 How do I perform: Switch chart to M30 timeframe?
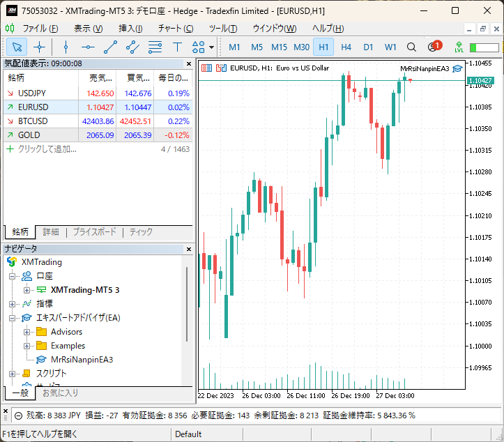click(302, 47)
